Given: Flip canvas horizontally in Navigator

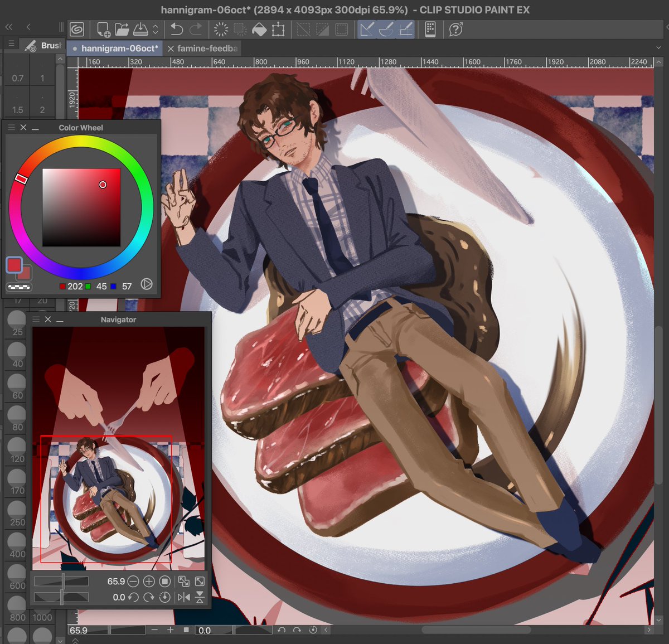Looking at the screenshot, I should point(183,598).
